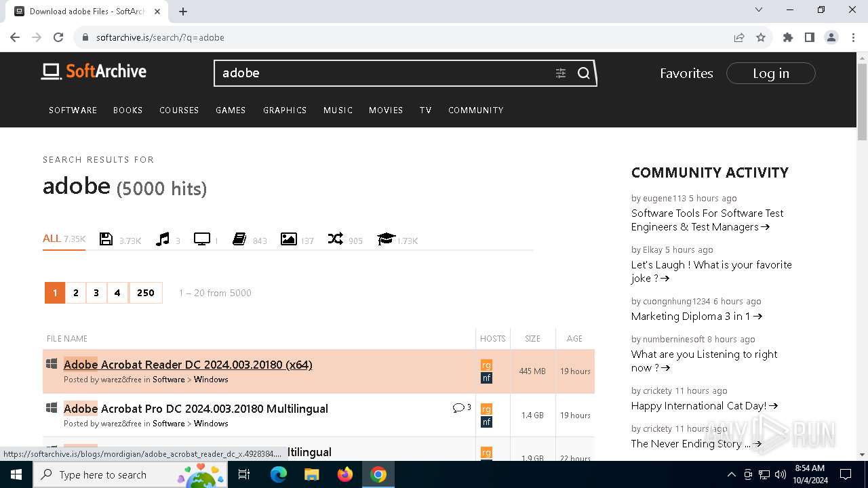Screen dimensions: 868x488
Task: Open Adobe Acrobat Pro DC Multilingual link
Action: pyautogui.click(x=196, y=409)
